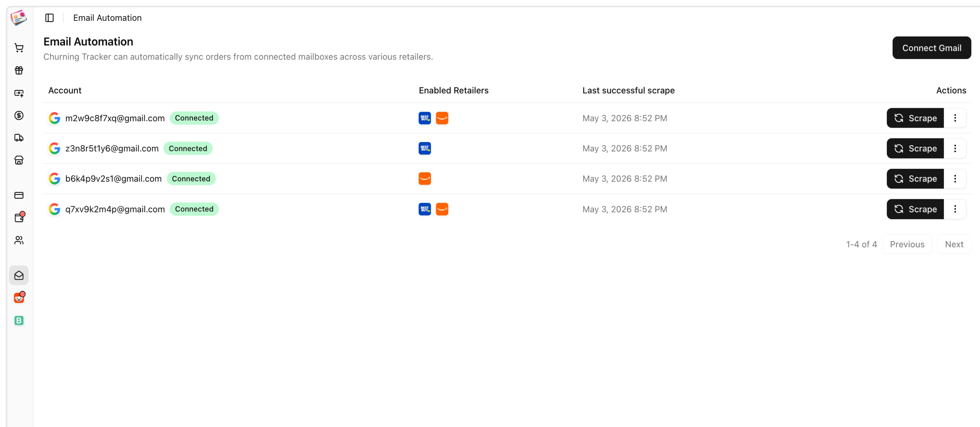Click the Connected badge for q7xv9k2m4p
980x427 pixels.
pos(194,209)
